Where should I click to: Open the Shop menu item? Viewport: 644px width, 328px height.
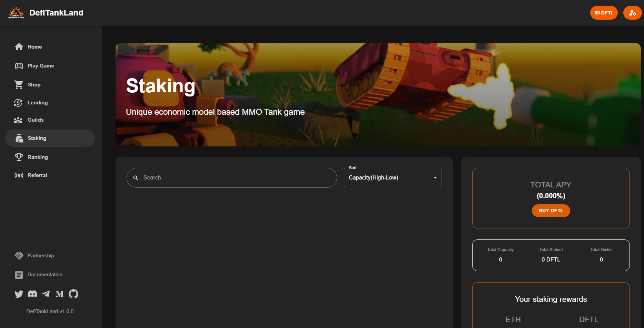50,85
